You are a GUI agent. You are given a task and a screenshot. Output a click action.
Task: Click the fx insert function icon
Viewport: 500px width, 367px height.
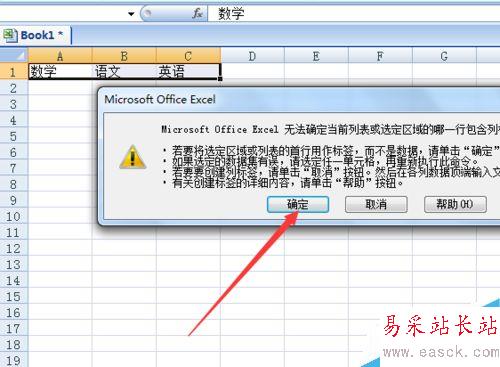pyautogui.click(x=197, y=14)
